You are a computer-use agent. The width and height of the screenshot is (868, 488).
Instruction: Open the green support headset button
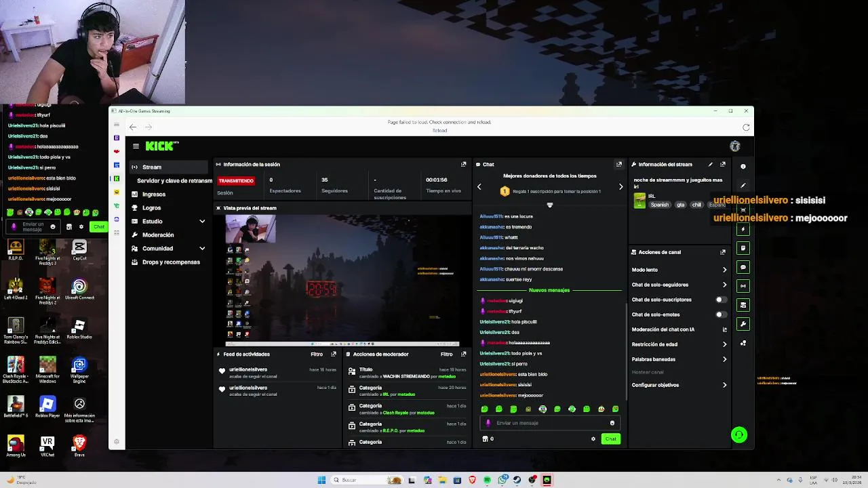point(739,435)
